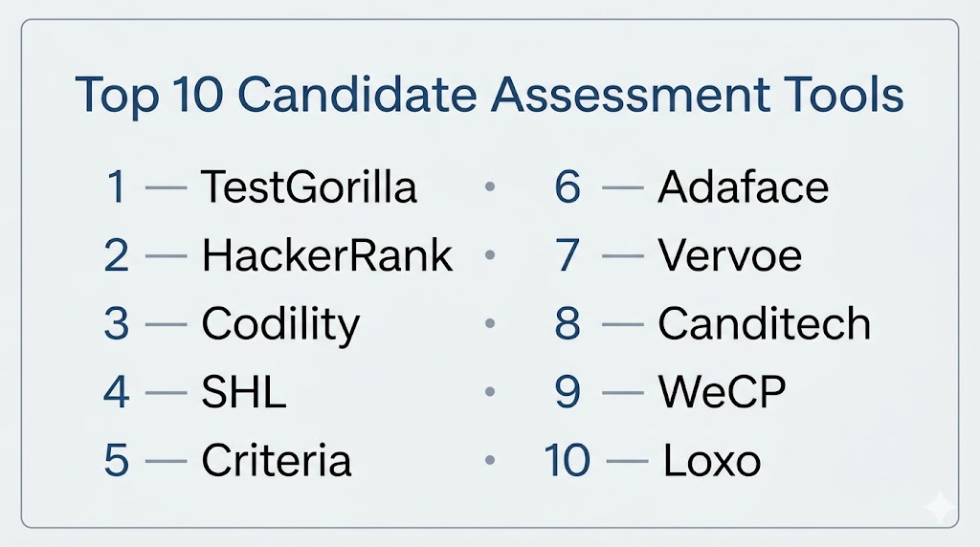
Task: Choose the SHL list item
Action: click(244, 393)
